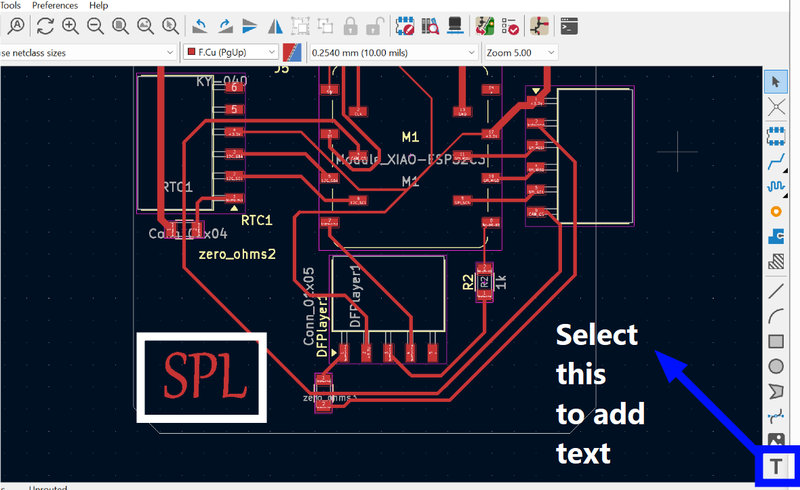Click the Lock (closed padlock) icon
The height and width of the screenshot is (490, 800).
[x=350, y=26]
